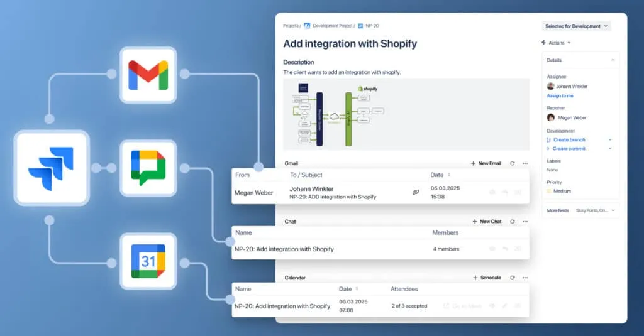Click the Google Chat app icon tile
644x336 pixels.
[x=148, y=168]
